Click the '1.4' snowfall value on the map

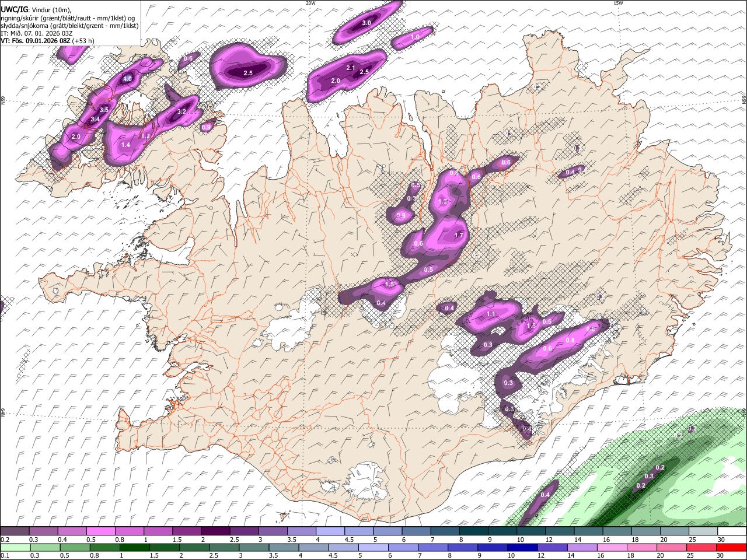(125, 145)
